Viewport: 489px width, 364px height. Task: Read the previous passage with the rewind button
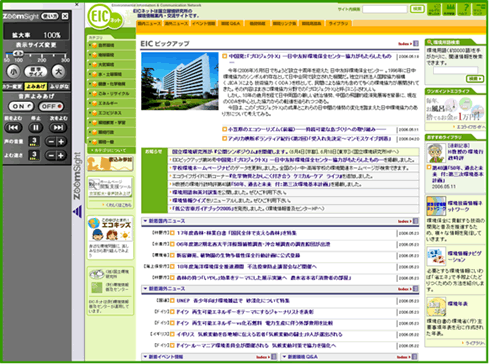pyautogui.click(x=13, y=127)
